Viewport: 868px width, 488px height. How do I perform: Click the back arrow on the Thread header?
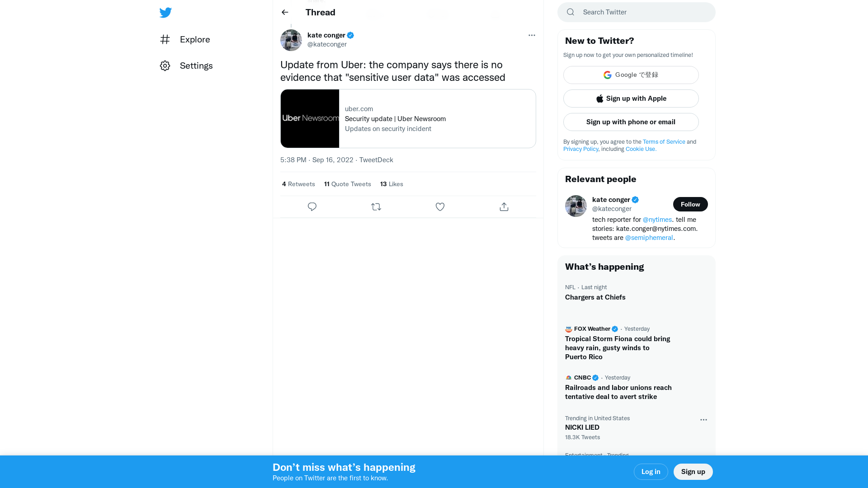(284, 12)
